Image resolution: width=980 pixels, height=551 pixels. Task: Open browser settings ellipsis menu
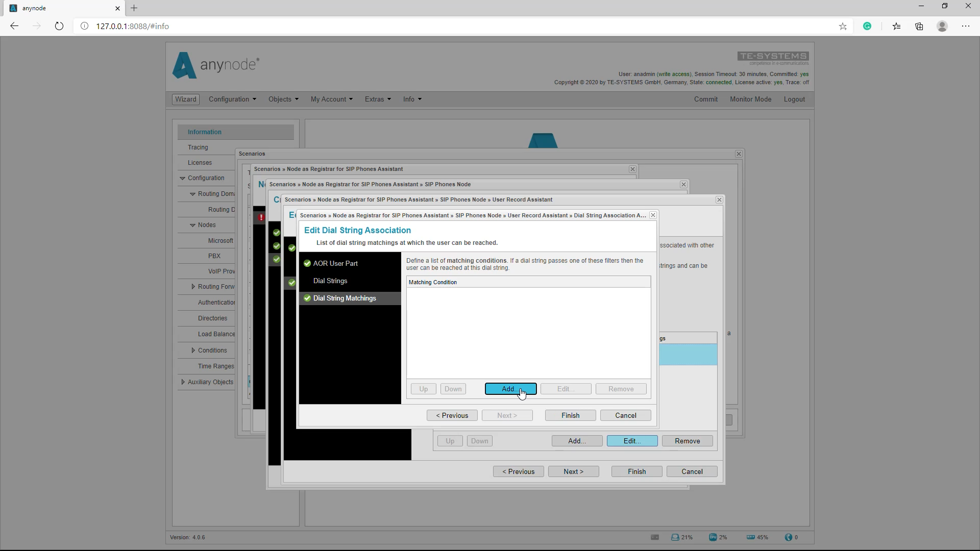tap(966, 26)
